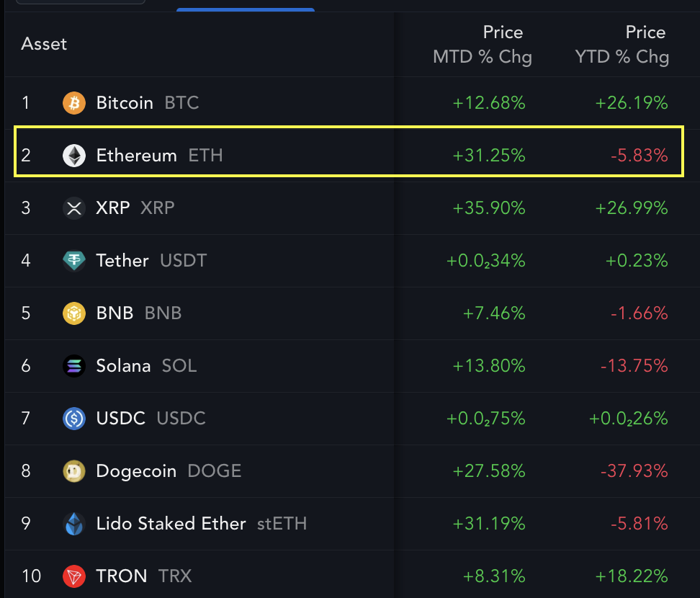The height and width of the screenshot is (598, 700).
Task: Switch to the active blue tab above the table
Action: (x=245, y=9)
